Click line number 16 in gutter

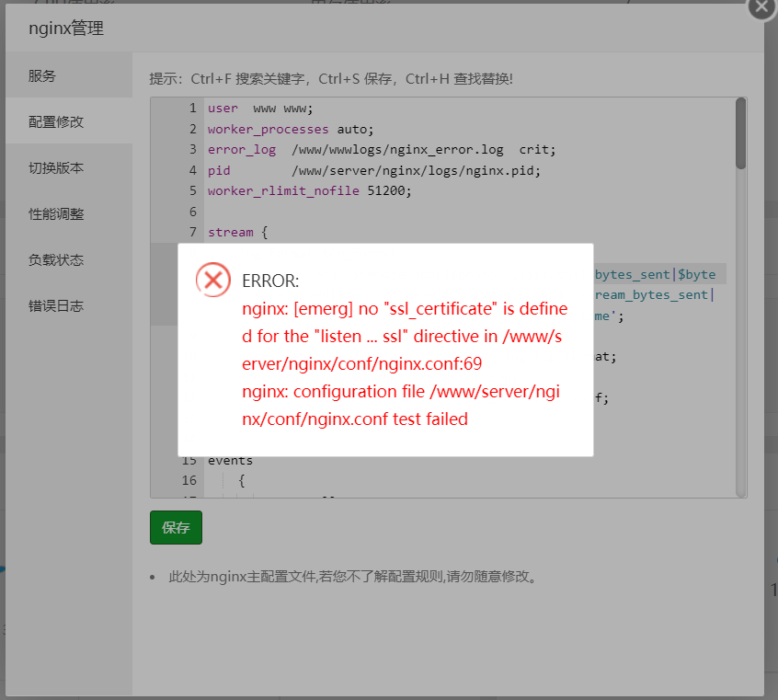click(189, 480)
